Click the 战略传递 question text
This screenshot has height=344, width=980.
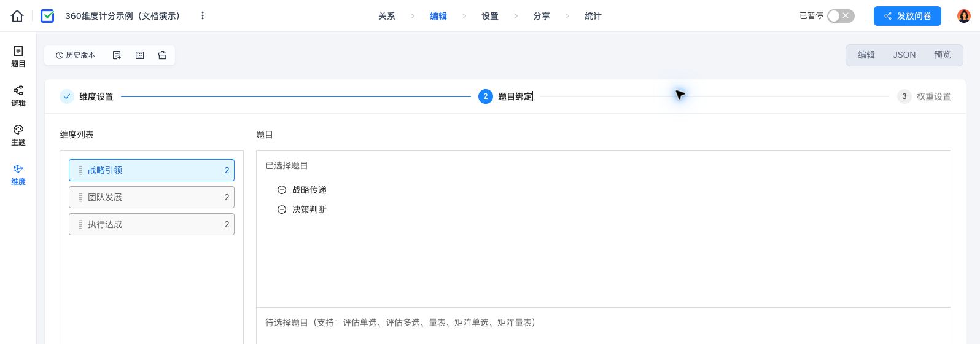(309, 190)
